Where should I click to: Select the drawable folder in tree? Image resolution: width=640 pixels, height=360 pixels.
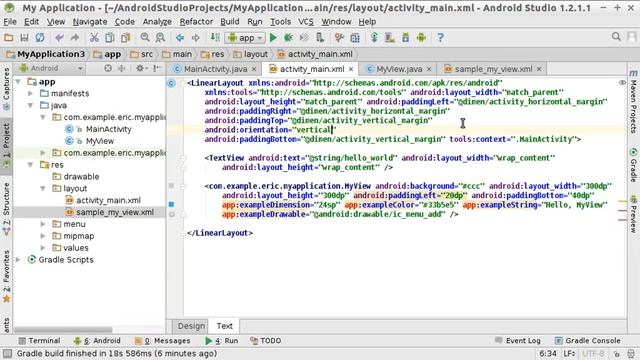[81, 176]
